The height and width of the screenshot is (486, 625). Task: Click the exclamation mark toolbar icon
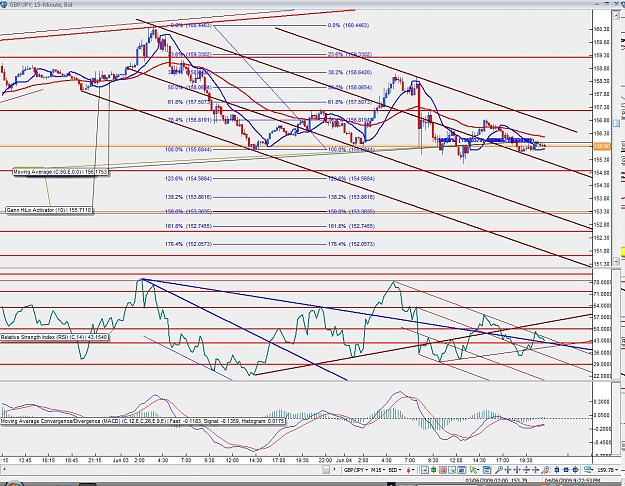click(335, 470)
